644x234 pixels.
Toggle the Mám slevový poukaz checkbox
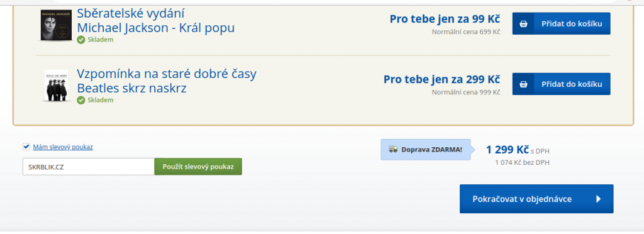(x=26, y=147)
